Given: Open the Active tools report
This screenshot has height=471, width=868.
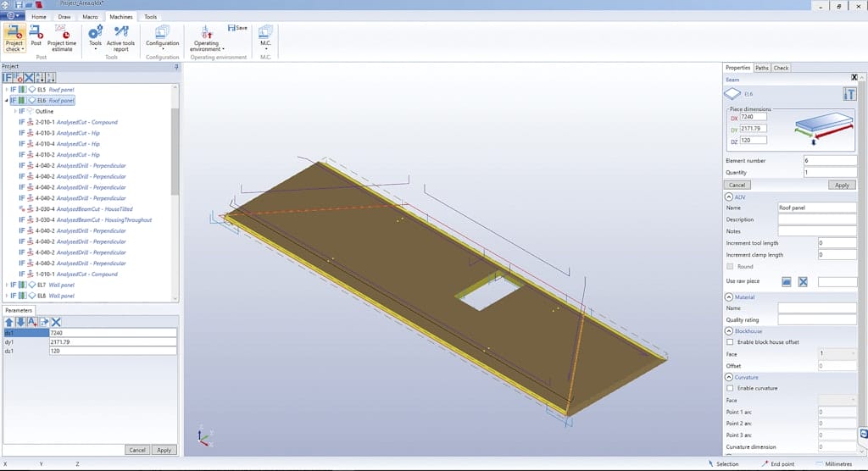Looking at the screenshot, I should pos(120,35).
